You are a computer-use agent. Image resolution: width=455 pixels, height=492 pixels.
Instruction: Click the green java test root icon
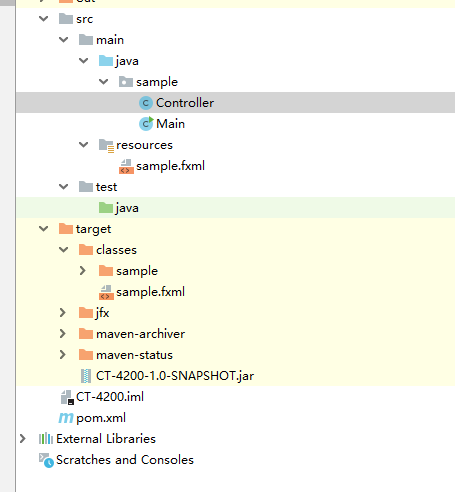[x=106, y=208]
